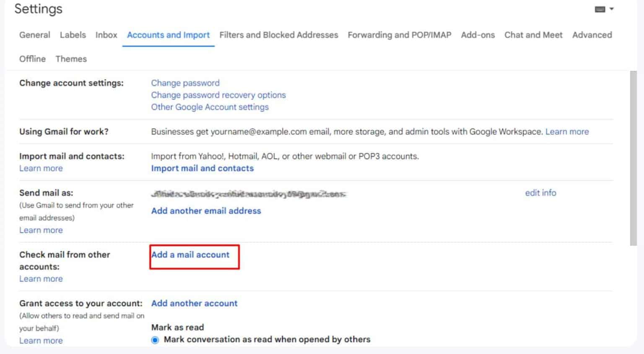The height and width of the screenshot is (354, 644).
Task: Click Add another email address
Action: point(206,211)
